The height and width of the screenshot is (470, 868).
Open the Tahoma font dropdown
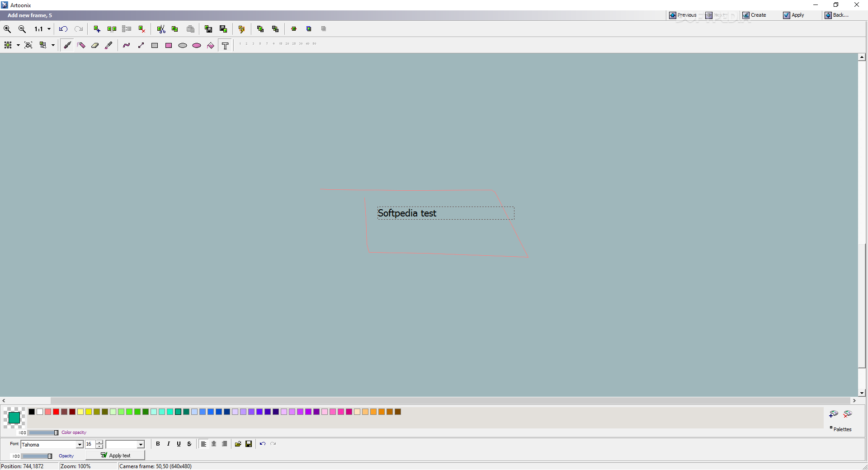coord(80,445)
